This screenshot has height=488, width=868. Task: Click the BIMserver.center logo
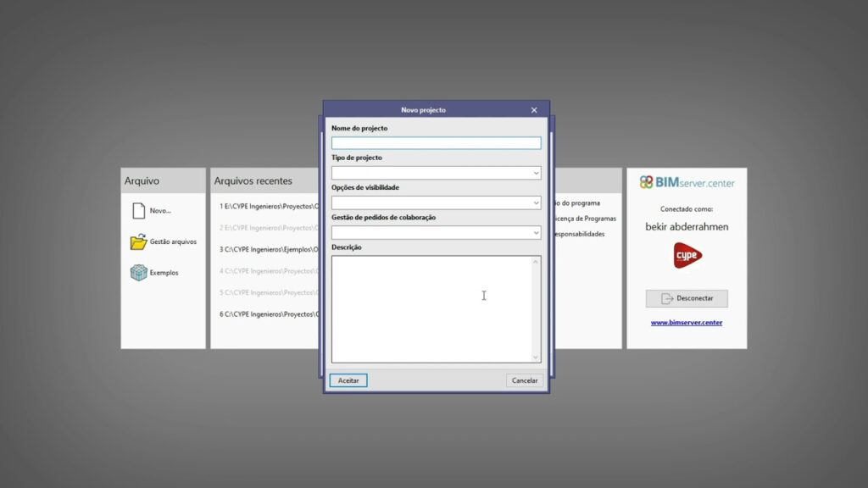(687, 182)
